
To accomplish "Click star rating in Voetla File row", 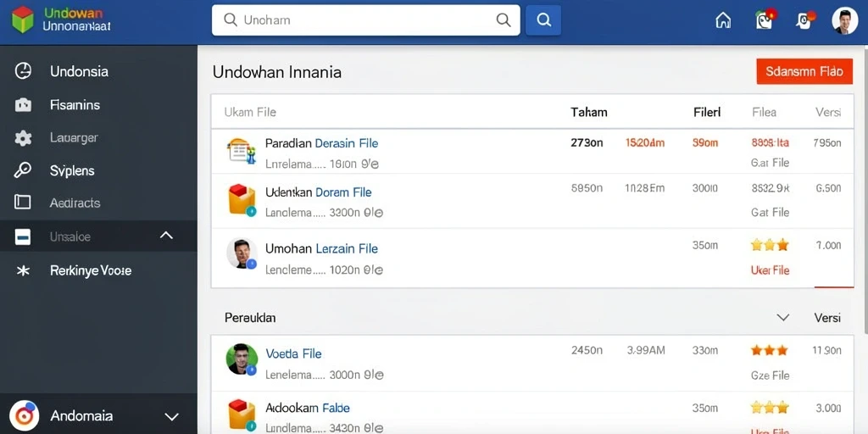I will pos(770,350).
